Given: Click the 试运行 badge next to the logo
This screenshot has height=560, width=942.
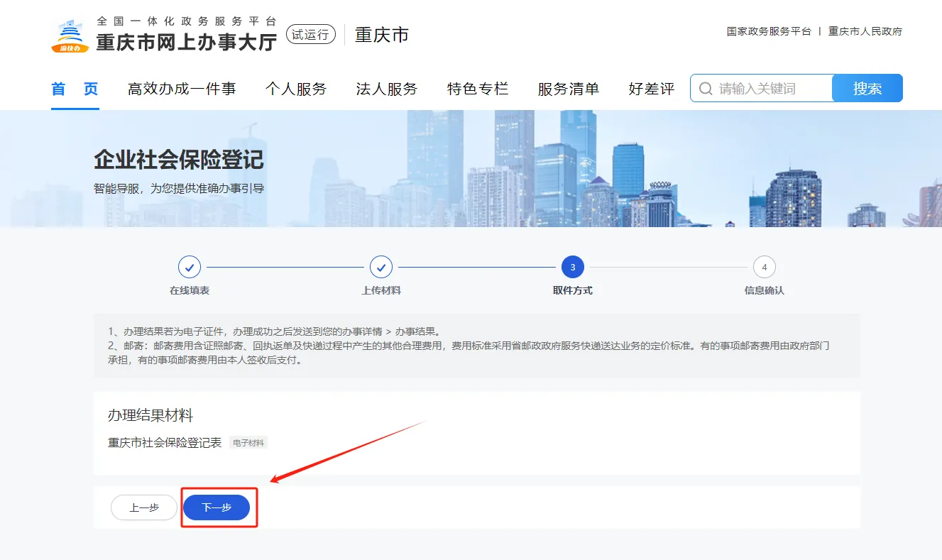Looking at the screenshot, I should tap(310, 34).
